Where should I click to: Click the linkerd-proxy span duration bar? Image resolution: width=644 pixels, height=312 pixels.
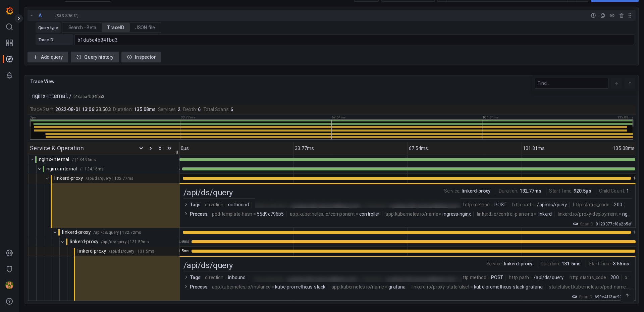coord(402,178)
